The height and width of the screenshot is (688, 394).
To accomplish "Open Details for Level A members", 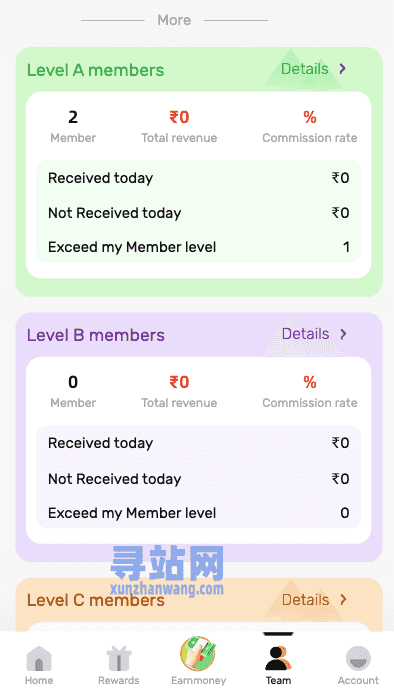I will (304, 69).
